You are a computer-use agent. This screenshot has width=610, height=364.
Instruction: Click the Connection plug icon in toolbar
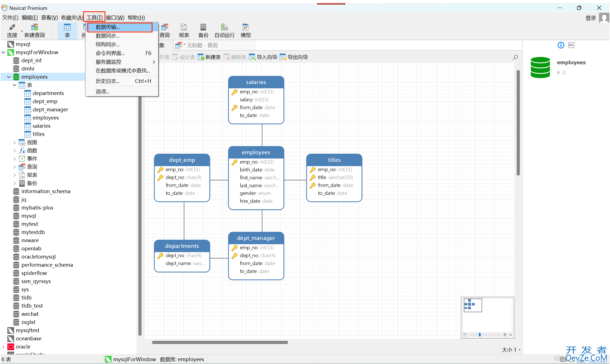(x=12, y=27)
